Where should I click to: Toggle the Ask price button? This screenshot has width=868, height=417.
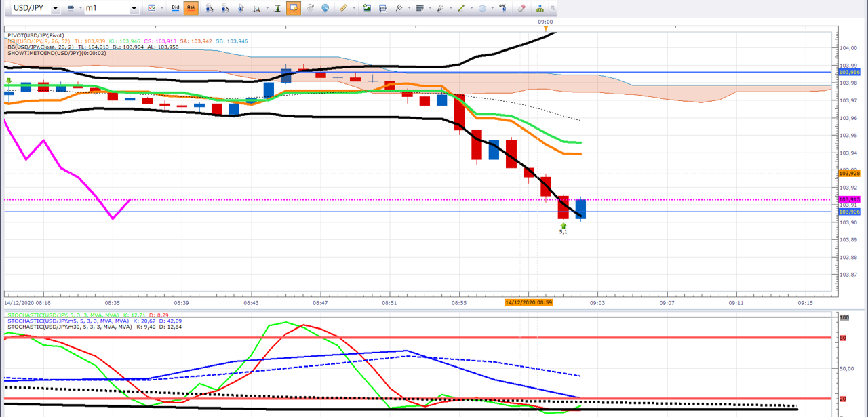coord(191,8)
